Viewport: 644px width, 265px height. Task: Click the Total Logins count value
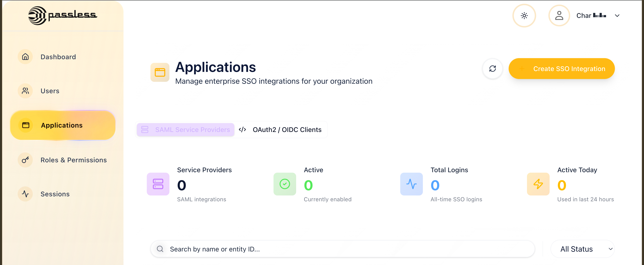tap(435, 185)
